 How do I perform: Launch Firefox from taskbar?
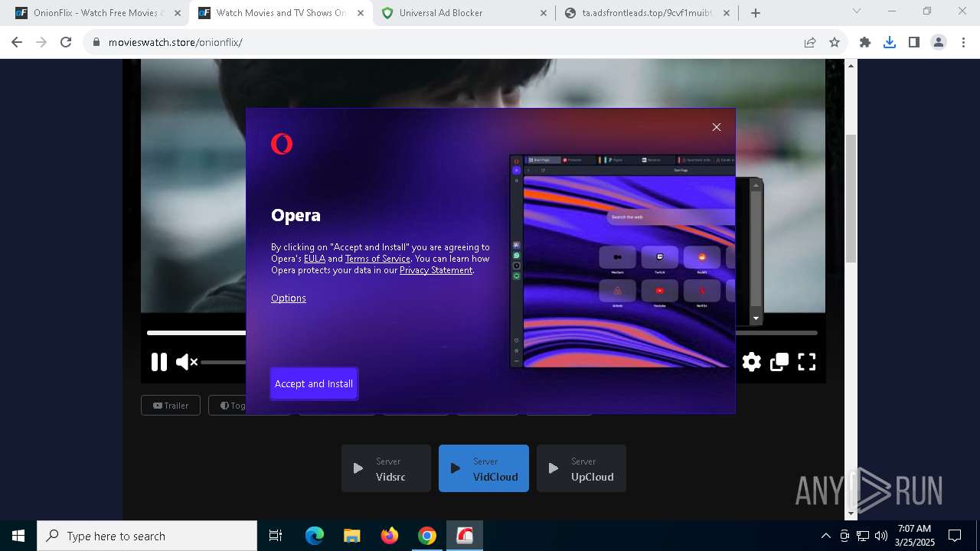(x=390, y=536)
